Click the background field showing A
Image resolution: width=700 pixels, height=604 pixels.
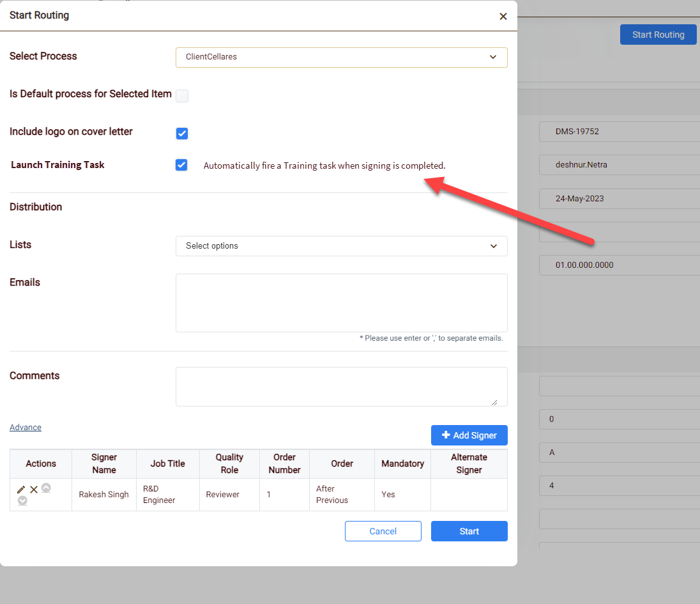point(619,452)
